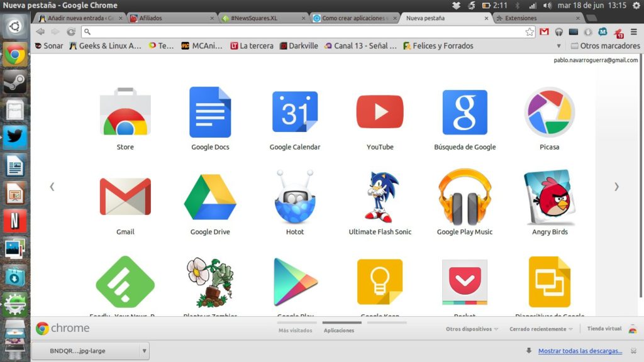Go to the next apps page arrow
The height and width of the screenshot is (362, 644).
(x=616, y=187)
